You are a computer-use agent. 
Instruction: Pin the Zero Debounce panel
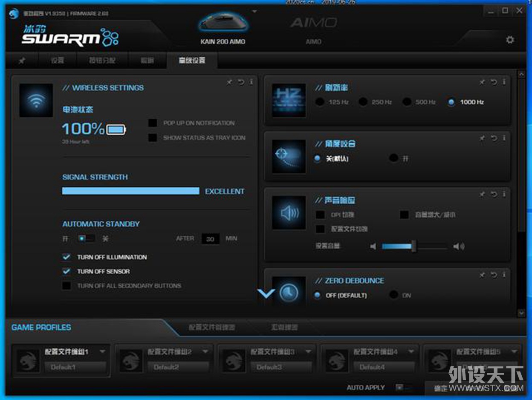pos(483,275)
